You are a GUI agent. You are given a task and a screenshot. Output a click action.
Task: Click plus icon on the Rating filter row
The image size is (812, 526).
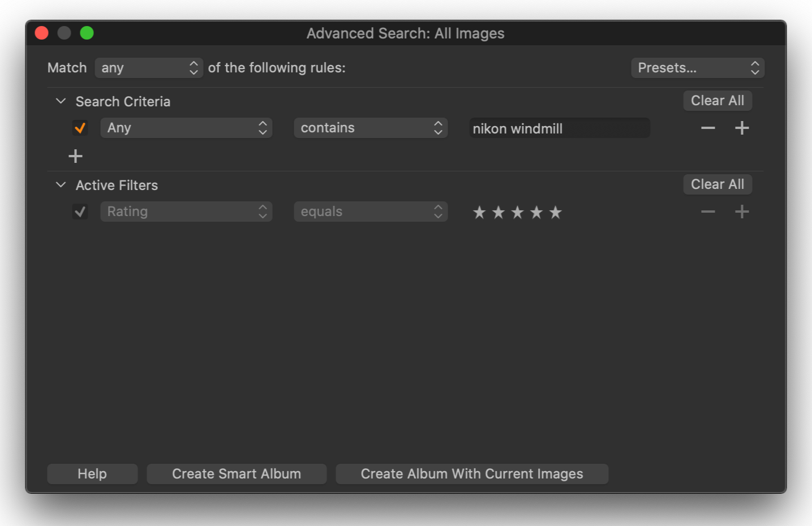click(742, 212)
